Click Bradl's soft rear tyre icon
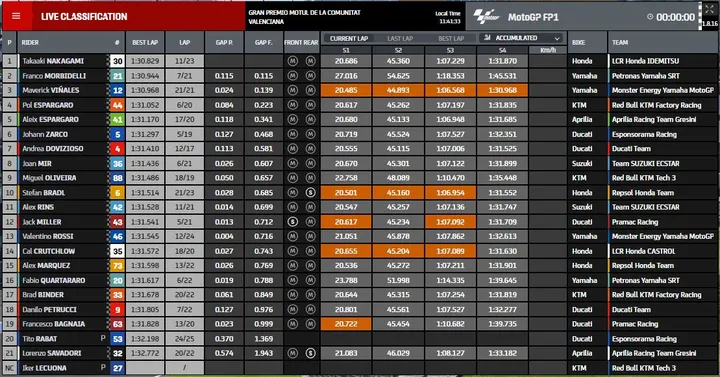 (310, 193)
